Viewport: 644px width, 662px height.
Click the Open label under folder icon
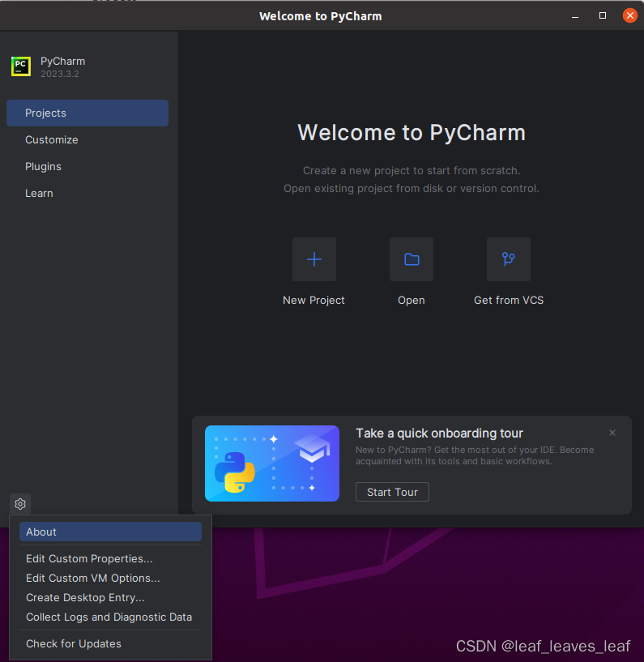pos(412,300)
